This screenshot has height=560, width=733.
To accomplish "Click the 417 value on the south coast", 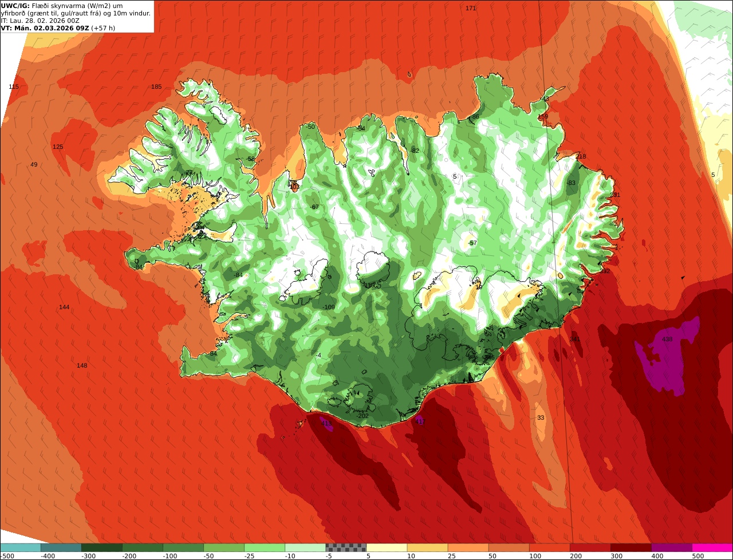I will click(x=420, y=422).
